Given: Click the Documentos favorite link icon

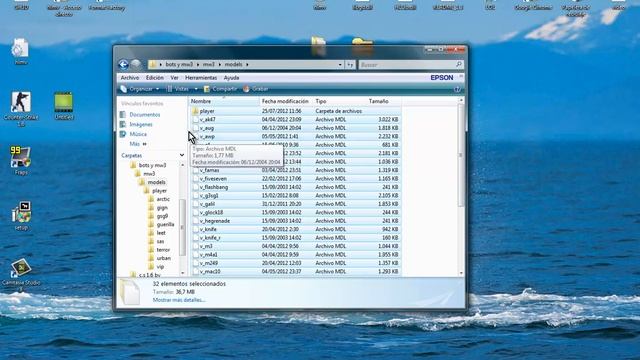Looking at the screenshot, I should (123, 115).
